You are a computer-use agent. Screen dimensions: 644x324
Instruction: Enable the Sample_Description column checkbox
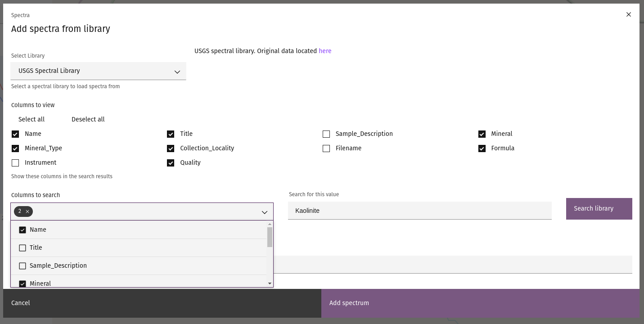(326, 134)
